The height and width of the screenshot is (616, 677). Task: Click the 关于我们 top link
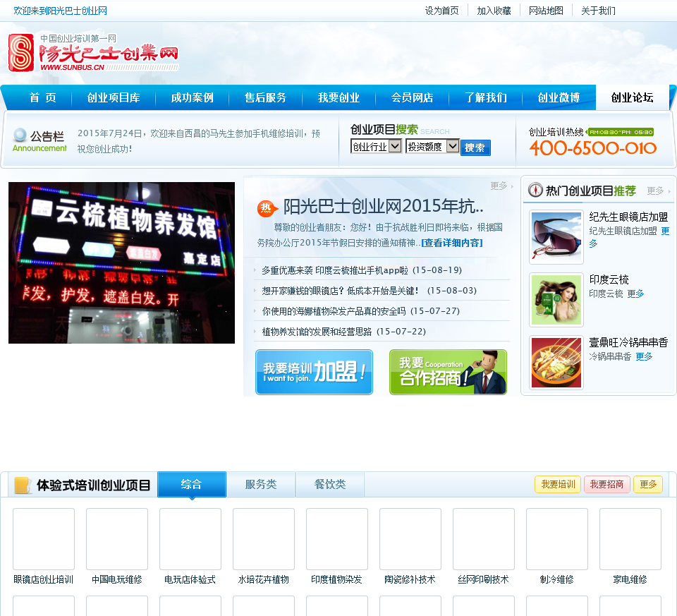click(599, 11)
